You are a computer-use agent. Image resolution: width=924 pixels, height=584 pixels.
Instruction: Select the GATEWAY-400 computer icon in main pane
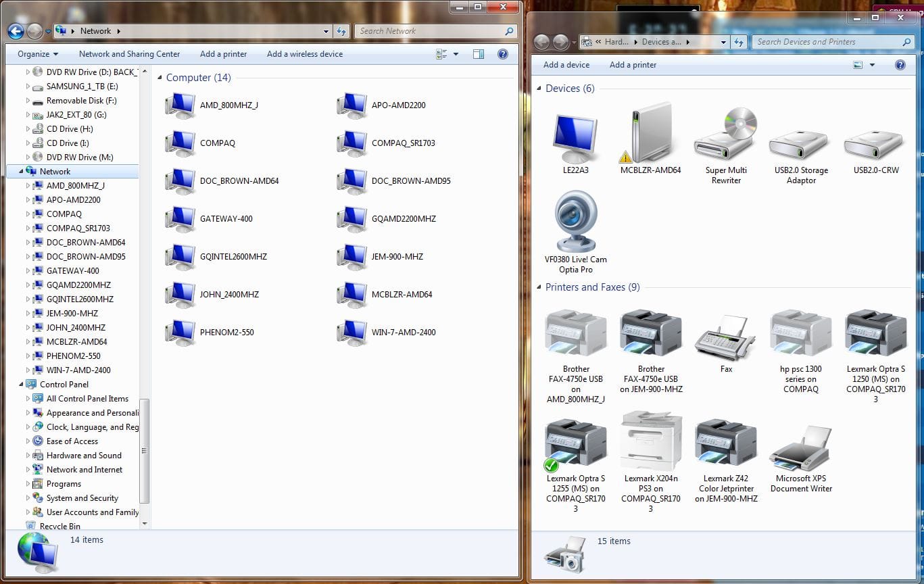pyautogui.click(x=180, y=219)
